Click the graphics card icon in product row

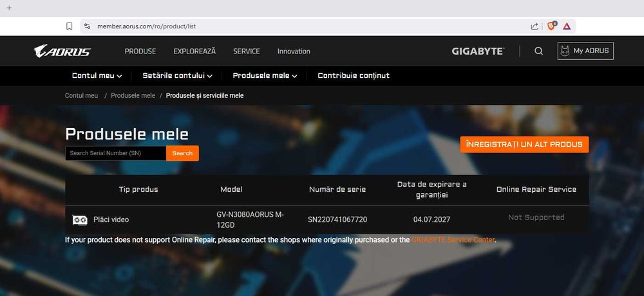coord(80,220)
